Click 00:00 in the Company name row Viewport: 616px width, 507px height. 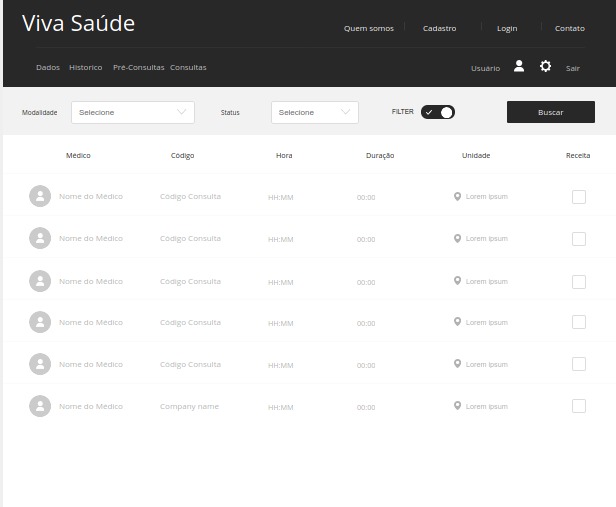tap(366, 408)
